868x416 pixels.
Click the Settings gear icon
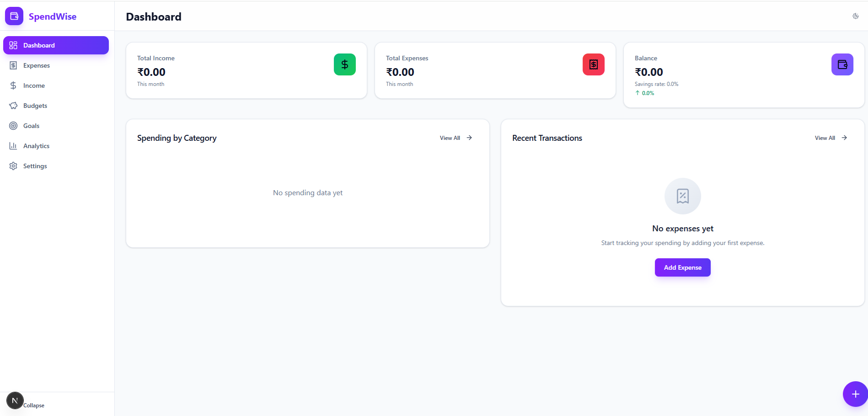(x=13, y=166)
